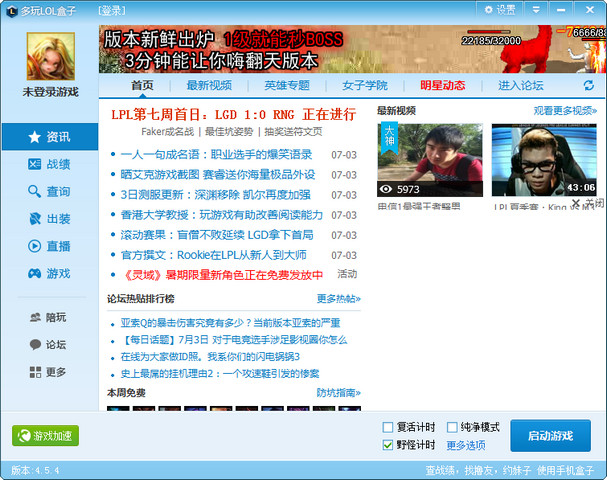Click the top banner advertisement 版本新鲜出炉
Image resolution: width=607 pixels, height=480 pixels.
click(x=352, y=49)
